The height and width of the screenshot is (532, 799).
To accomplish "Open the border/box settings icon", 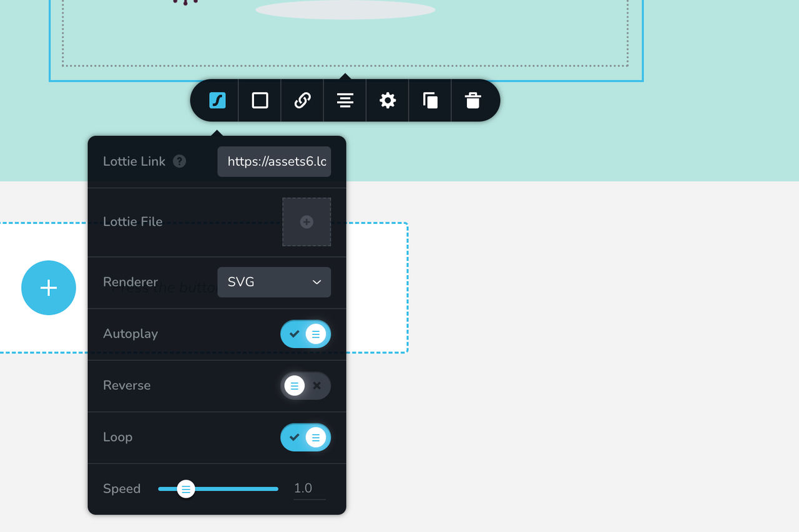I will point(260,100).
